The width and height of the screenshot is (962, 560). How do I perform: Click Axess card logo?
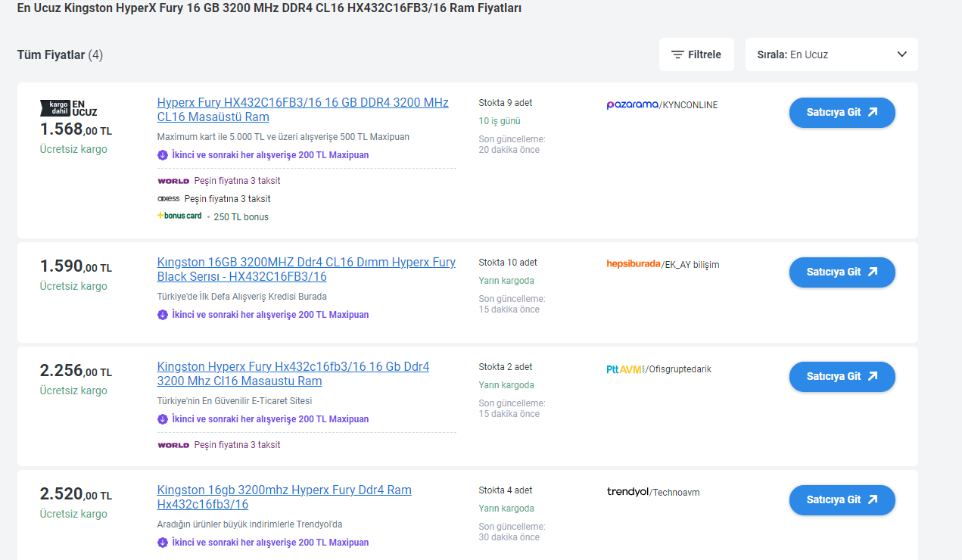(x=168, y=199)
